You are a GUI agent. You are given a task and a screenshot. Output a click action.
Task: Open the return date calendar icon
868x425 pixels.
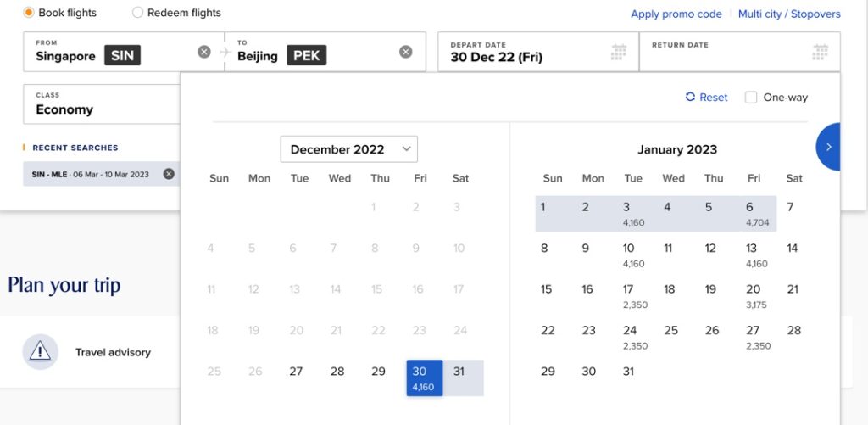click(820, 52)
